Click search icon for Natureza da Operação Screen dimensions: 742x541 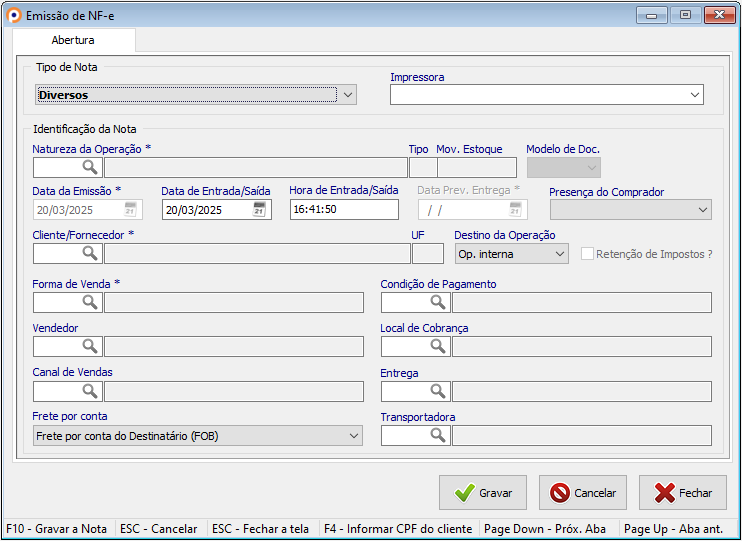[90, 167]
